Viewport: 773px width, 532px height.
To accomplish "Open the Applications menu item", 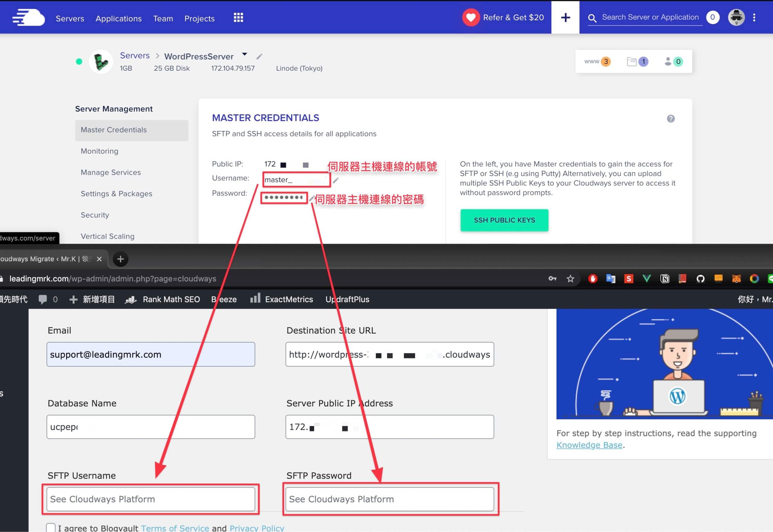I will pyautogui.click(x=119, y=18).
